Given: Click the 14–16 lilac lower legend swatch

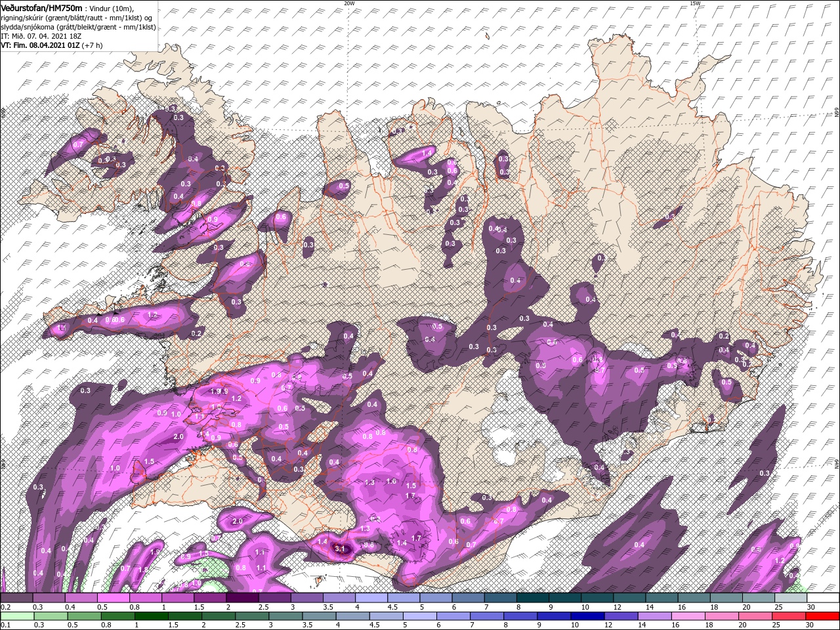Looking at the screenshot, I should pos(654,616).
